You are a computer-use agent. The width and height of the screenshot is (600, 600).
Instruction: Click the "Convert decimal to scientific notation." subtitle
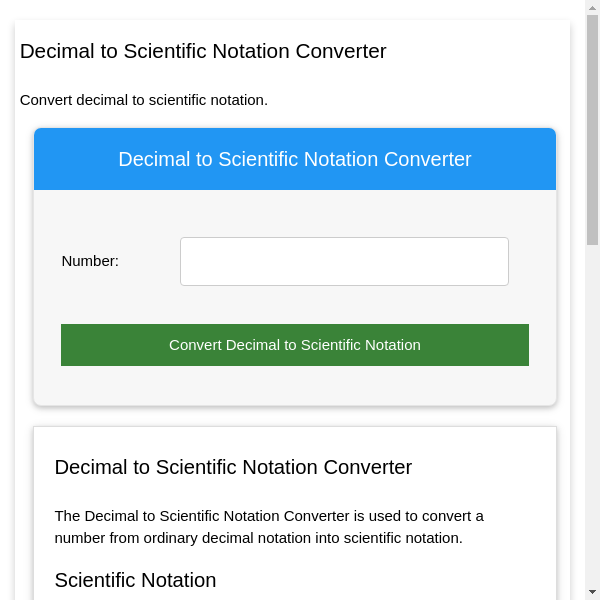(x=144, y=100)
